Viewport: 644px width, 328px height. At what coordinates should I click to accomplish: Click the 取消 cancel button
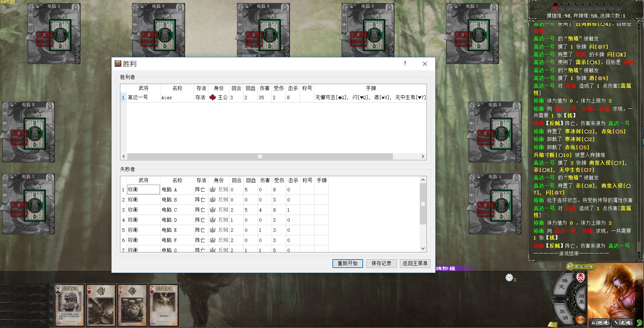[x=563, y=313]
